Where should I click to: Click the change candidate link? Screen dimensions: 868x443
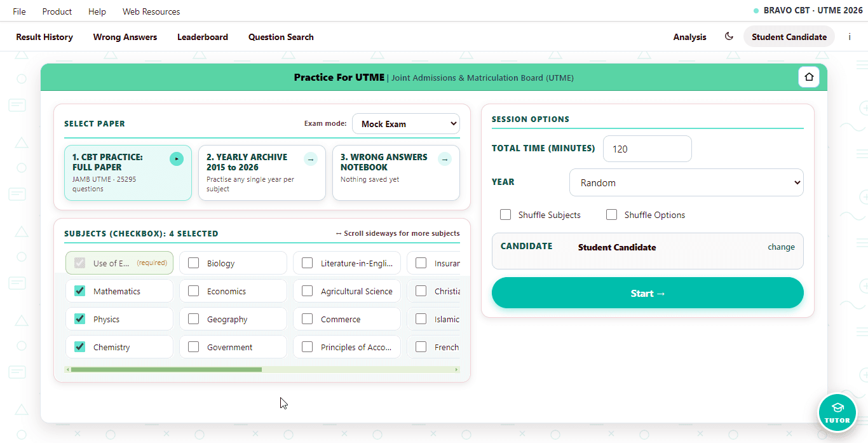point(781,247)
